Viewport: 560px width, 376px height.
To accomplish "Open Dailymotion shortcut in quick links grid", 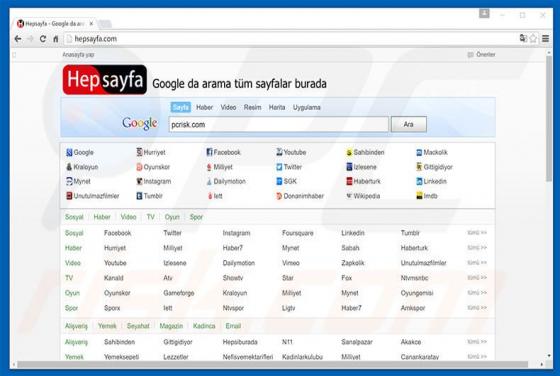I will point(226,181).
